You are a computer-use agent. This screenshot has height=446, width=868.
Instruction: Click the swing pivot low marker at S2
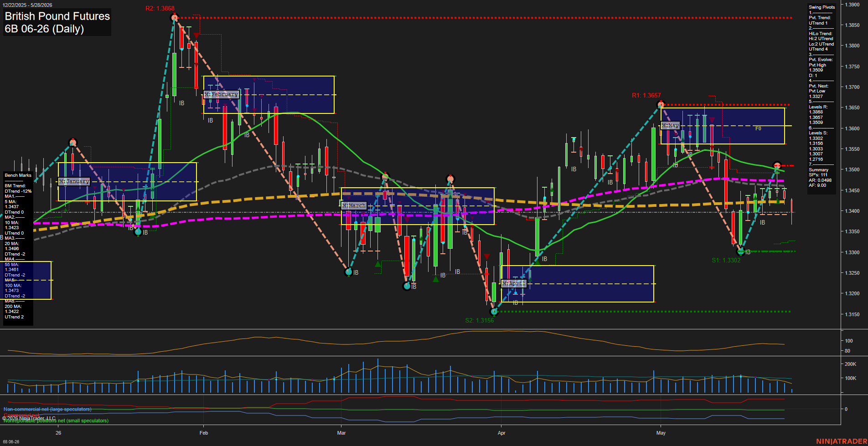[x=494, y=312]
